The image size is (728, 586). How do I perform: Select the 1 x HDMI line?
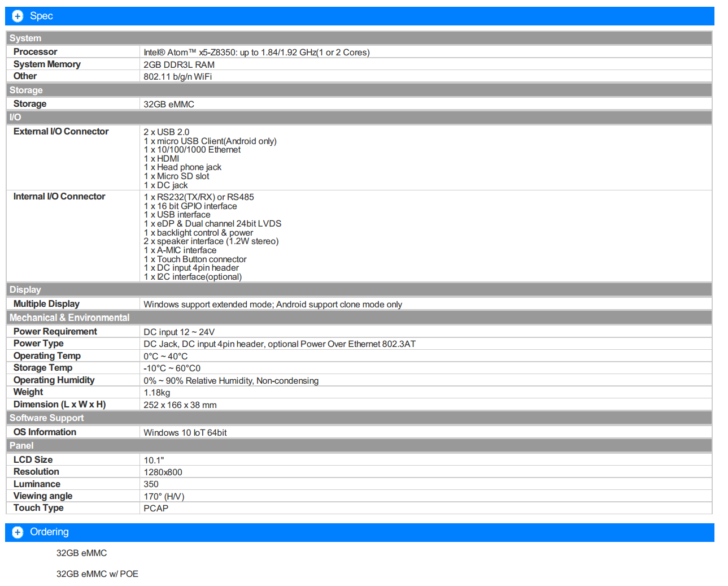161,159
